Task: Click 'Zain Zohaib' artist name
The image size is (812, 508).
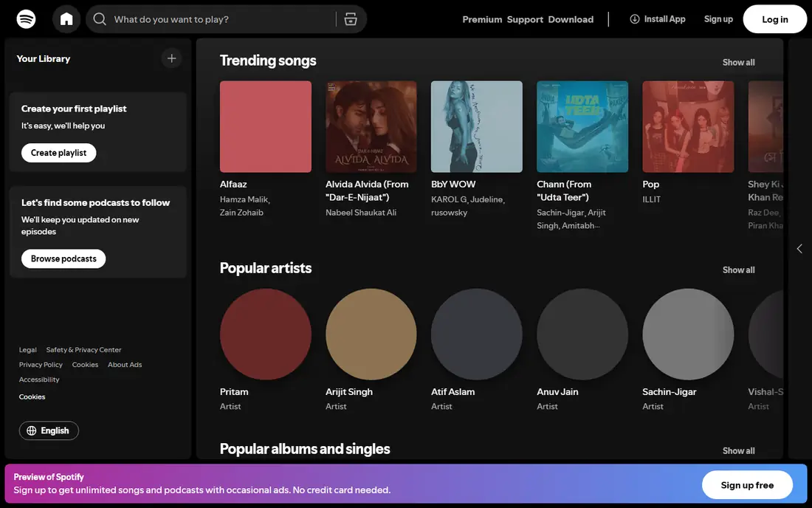Action: 241,213
